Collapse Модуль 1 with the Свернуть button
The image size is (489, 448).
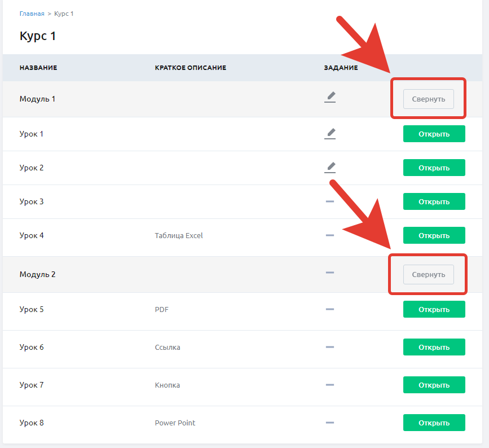point(429,99)
